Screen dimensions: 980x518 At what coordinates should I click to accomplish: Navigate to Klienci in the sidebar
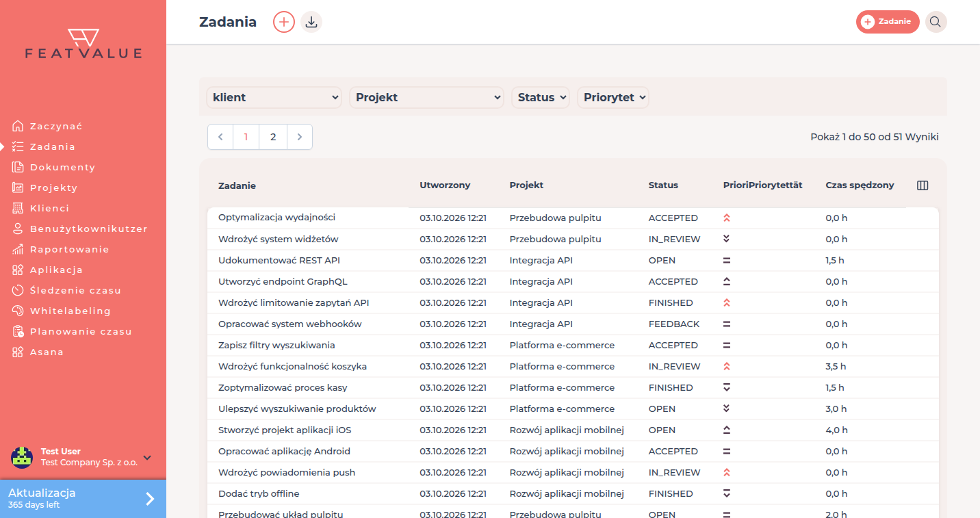pos(50,208)
